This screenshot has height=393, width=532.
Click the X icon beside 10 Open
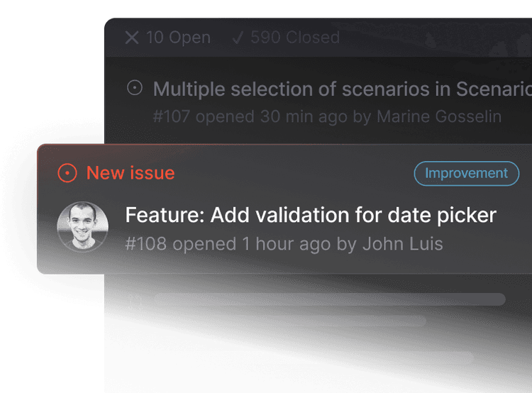[x=132, y=38]
